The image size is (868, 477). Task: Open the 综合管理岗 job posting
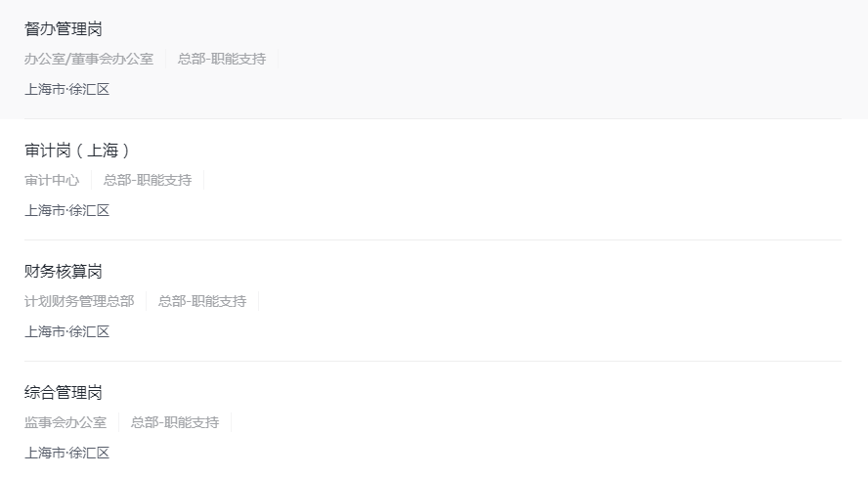pos(64,393)
